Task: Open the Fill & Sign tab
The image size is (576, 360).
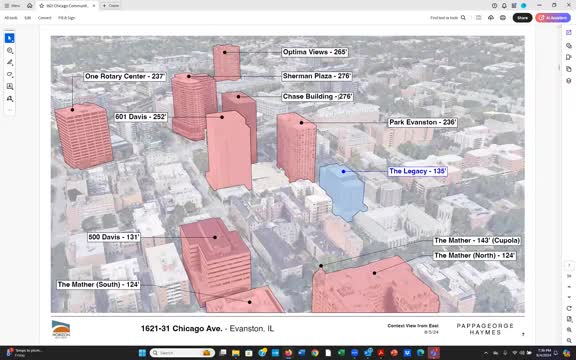Action: pyautogui.click(x=66, y=18)
